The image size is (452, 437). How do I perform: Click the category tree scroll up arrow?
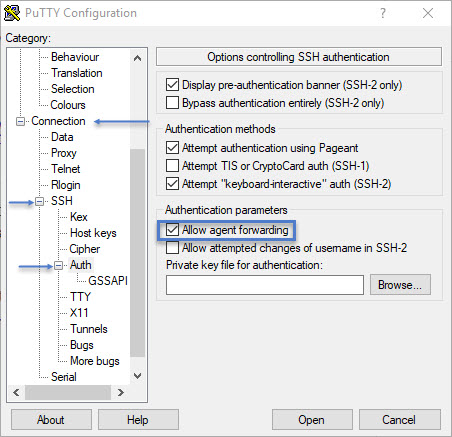pyautogui.click(x=137, y=58)
